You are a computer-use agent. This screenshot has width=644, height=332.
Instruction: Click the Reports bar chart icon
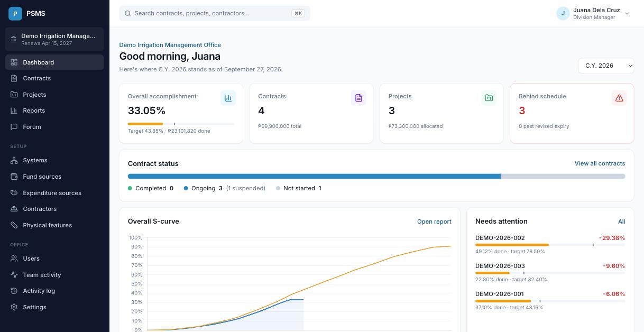point(14,110)
